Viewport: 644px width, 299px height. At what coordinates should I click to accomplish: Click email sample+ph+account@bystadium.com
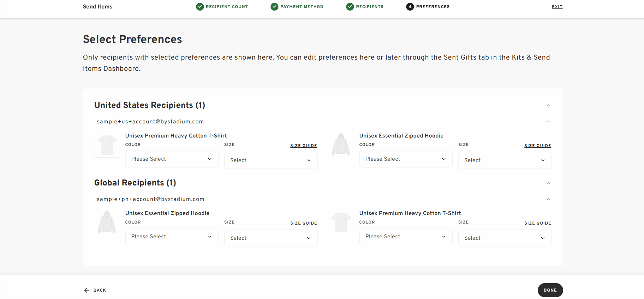coord(151,199)
